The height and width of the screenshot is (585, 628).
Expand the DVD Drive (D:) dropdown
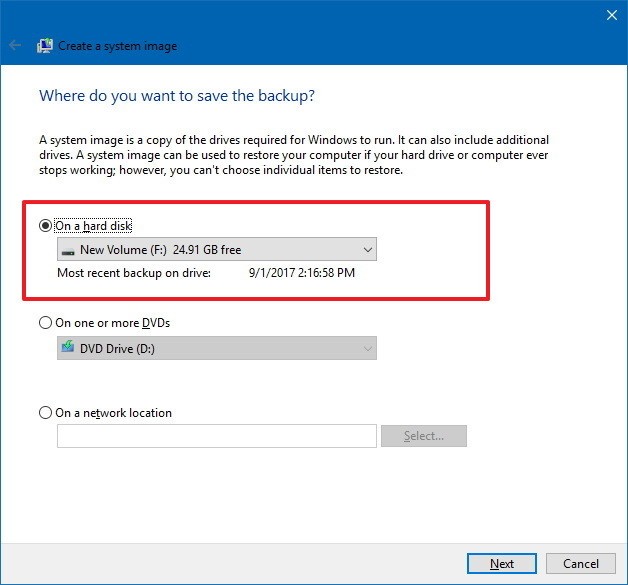(217, 348)
